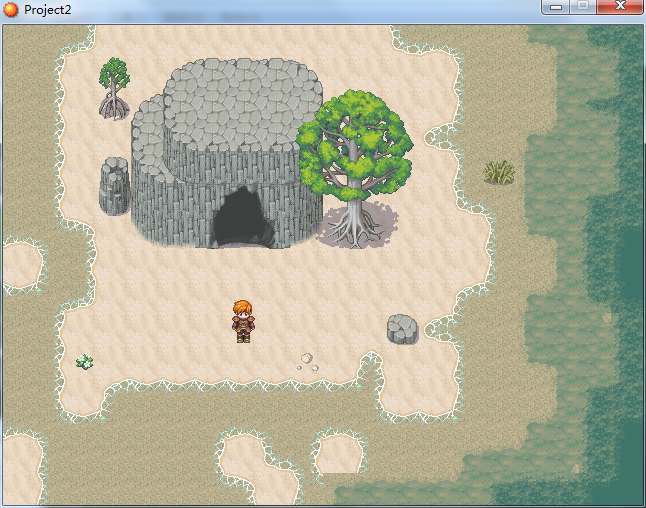The width and height of the screenshot is (646, 508).
Task: Click the gray boulder on the sand
Action: (403, 329)
